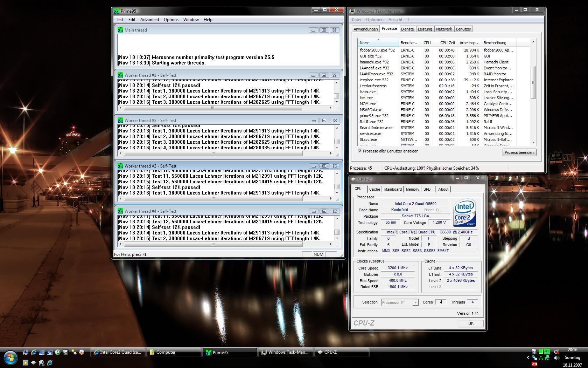Sort processes by CPU column header

[x=427, y=43]
